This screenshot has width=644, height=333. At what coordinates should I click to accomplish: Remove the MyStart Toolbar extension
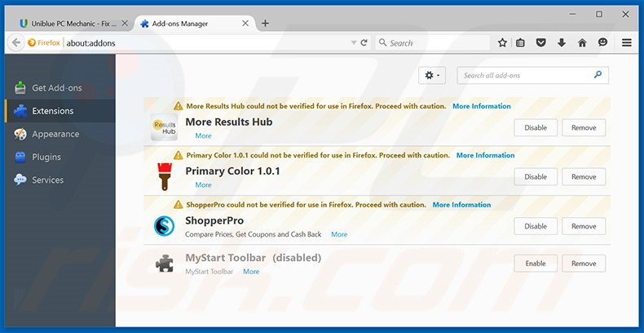pyautogui.click(x=584, y=264)
